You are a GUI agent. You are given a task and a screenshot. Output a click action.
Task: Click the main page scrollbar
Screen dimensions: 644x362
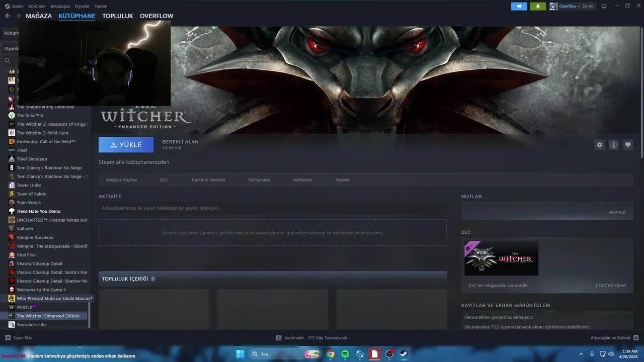point(641,93)
